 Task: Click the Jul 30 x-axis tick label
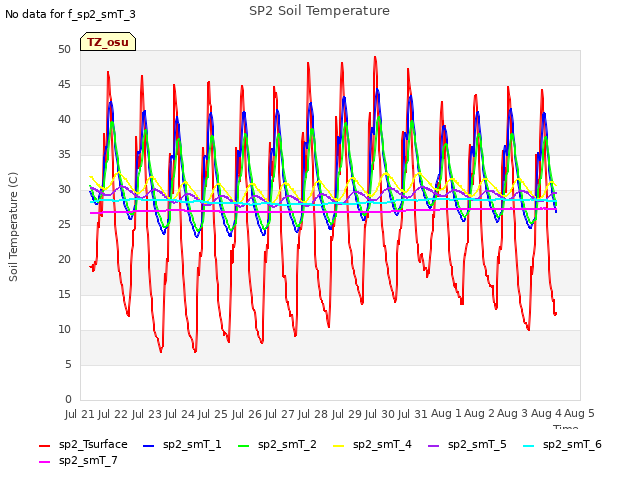(x=381, y=414)
